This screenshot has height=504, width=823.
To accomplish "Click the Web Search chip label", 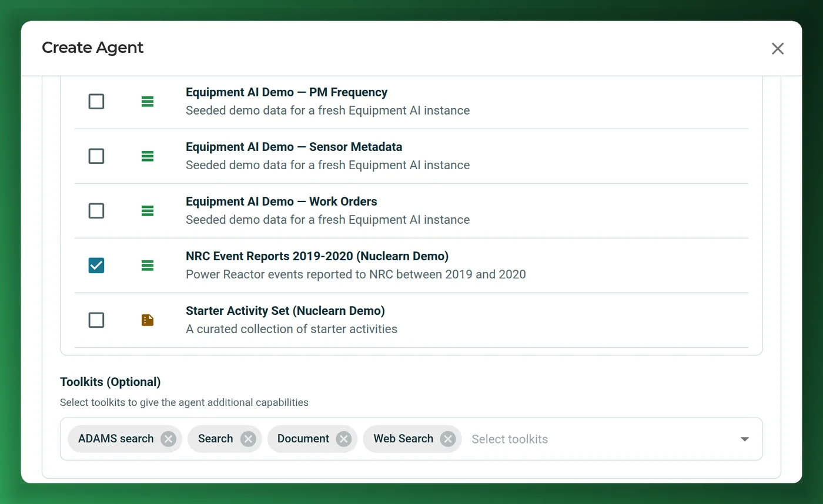I will (403, 439).
